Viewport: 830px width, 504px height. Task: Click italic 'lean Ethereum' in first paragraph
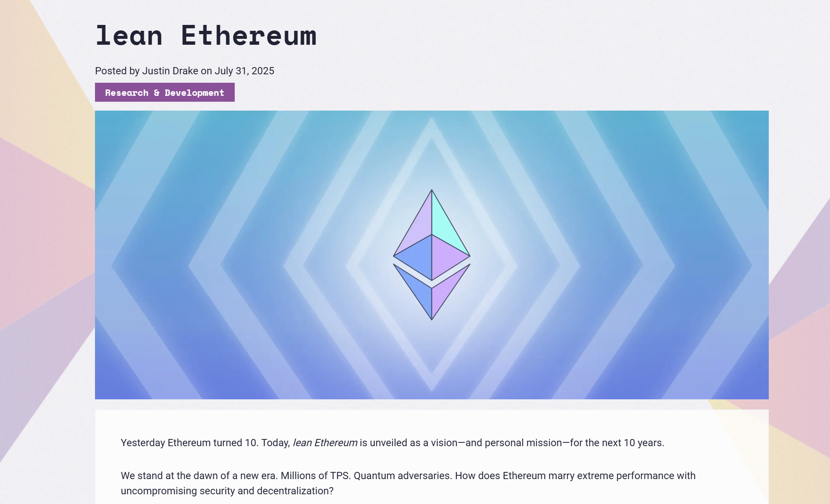coord(325,443)
